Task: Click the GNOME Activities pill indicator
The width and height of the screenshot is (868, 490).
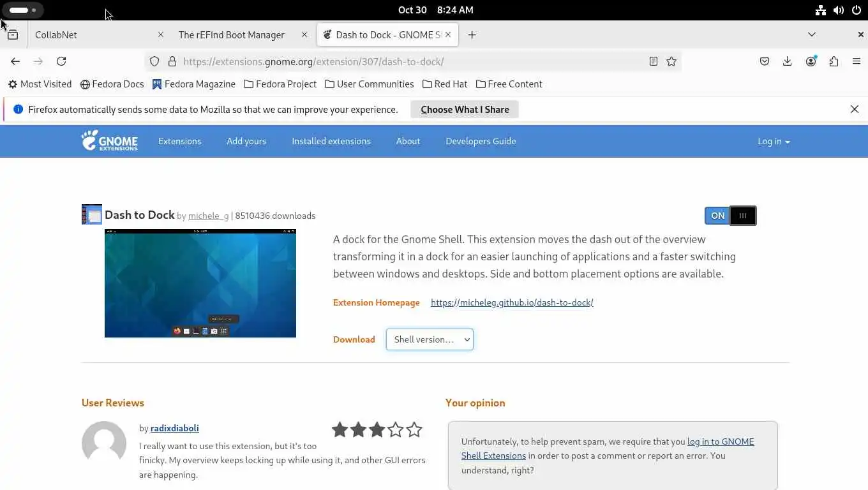Action: pos(23,10)
